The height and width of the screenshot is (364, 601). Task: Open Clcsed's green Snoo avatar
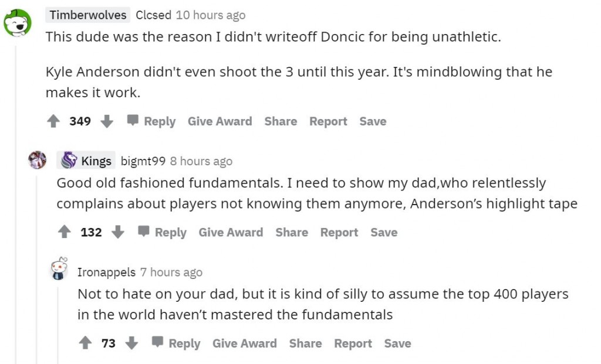(x=18, y=22)
